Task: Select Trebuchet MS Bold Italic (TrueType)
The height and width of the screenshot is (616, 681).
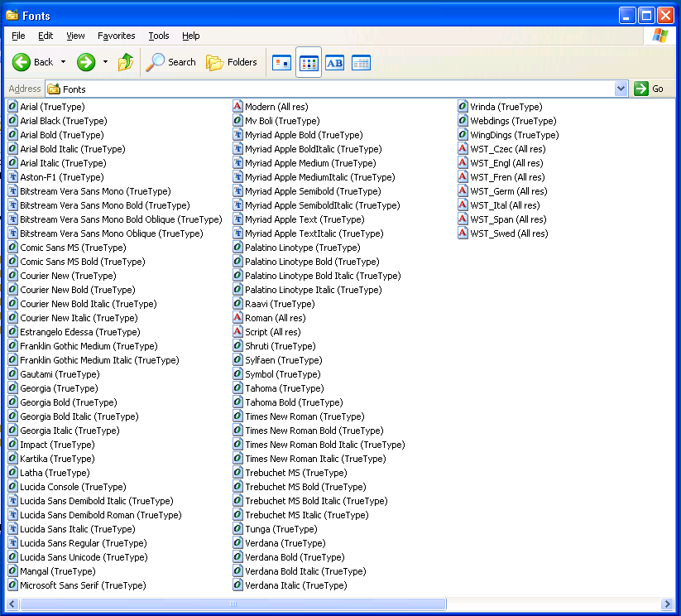Action: [316, 501]
